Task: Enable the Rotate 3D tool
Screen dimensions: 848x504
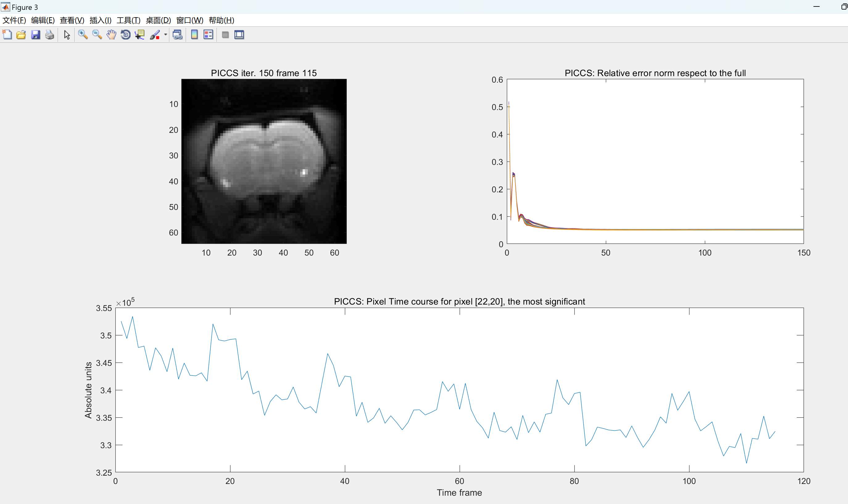Action: coord(126,35)
